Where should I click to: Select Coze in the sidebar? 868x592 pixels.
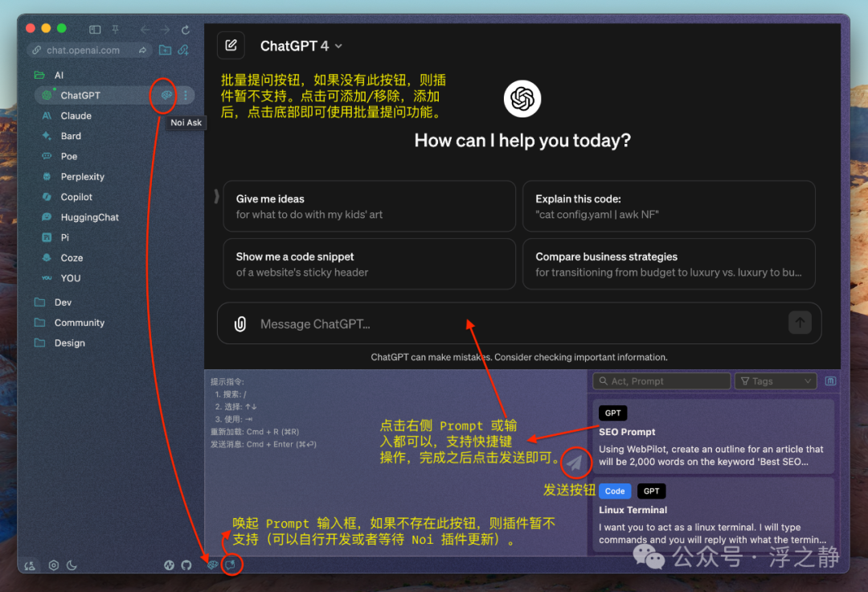72,258
